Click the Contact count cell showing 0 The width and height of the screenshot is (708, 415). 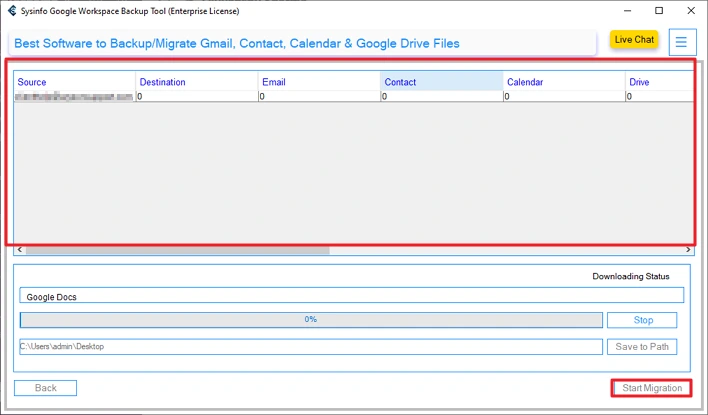(442, 97)
